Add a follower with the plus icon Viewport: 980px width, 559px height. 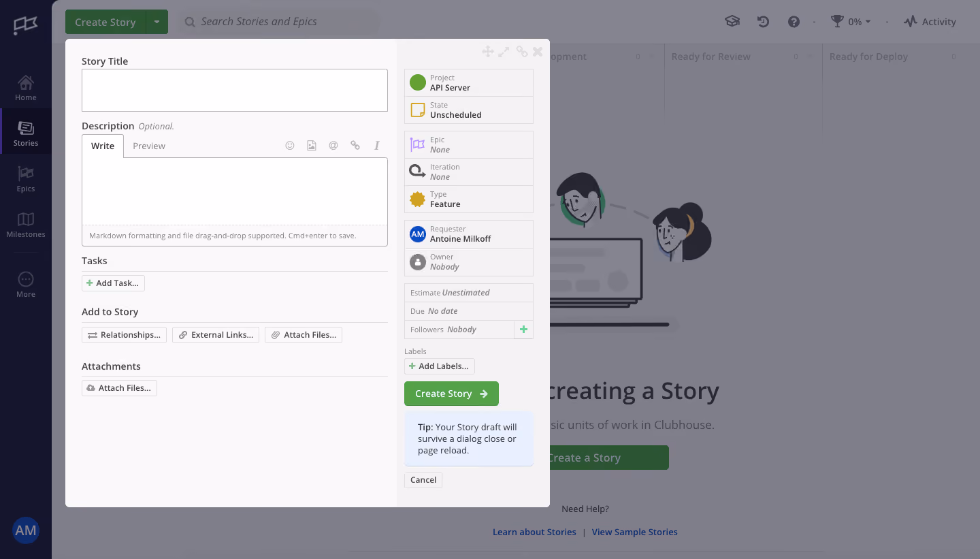click(x=523, y=330)
